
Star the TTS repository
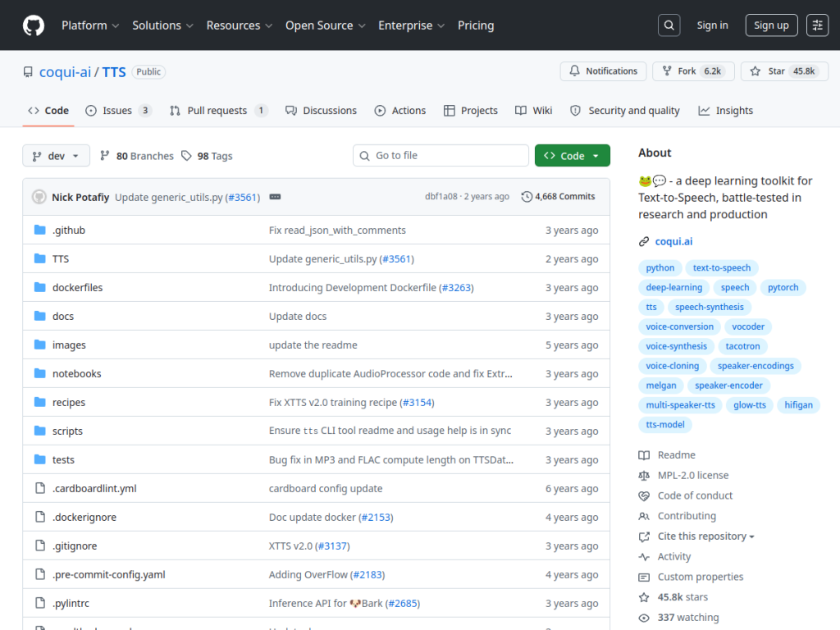click(x=784, y=71)
